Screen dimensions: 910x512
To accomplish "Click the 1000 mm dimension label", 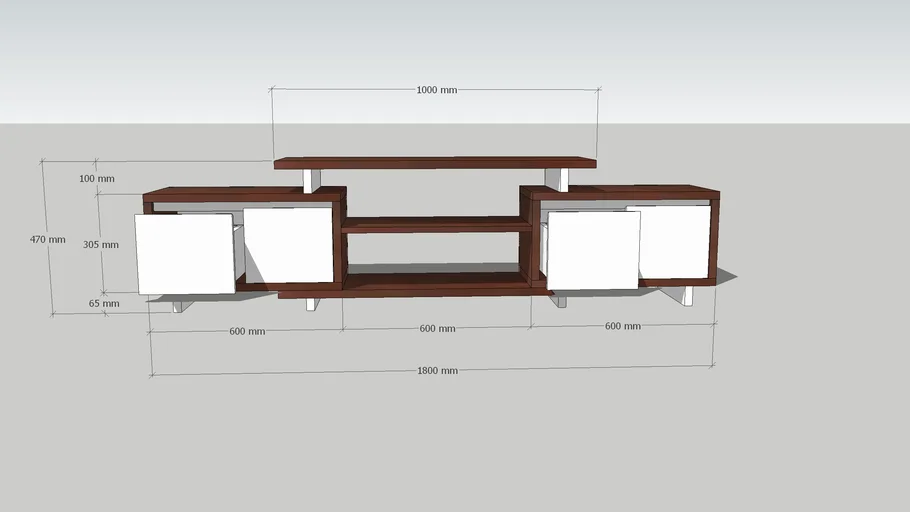I will (x=436, y=90).
